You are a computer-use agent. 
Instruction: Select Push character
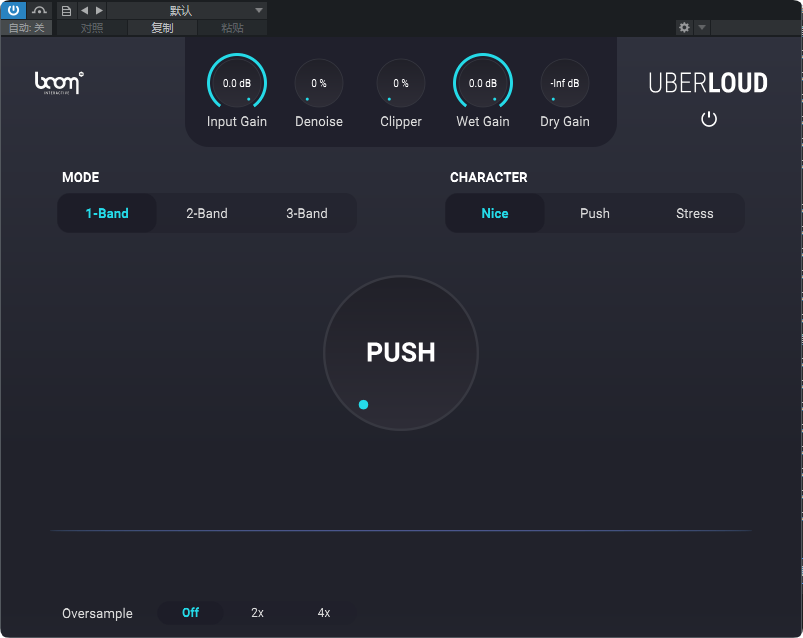(595, 213)
